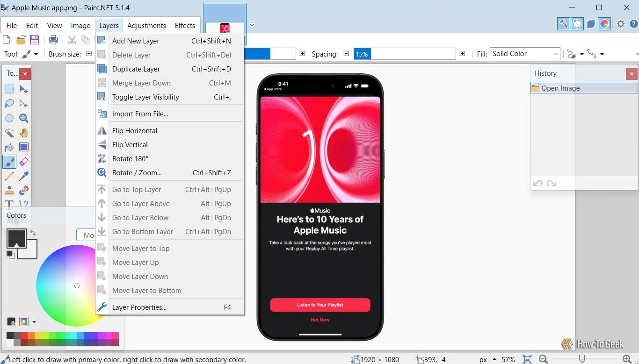Click the Save floppy disk icon
Viewport: 639px width, 364px height.
34,40
